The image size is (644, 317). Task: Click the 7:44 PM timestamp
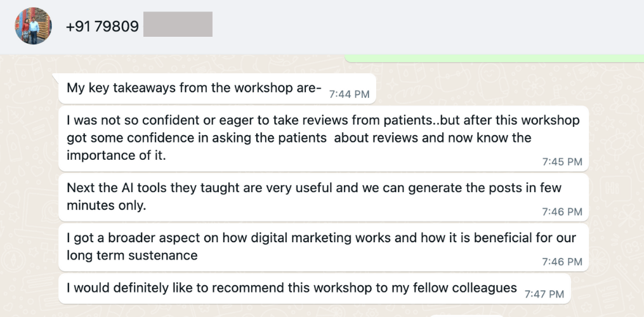(x=350, y=93)
